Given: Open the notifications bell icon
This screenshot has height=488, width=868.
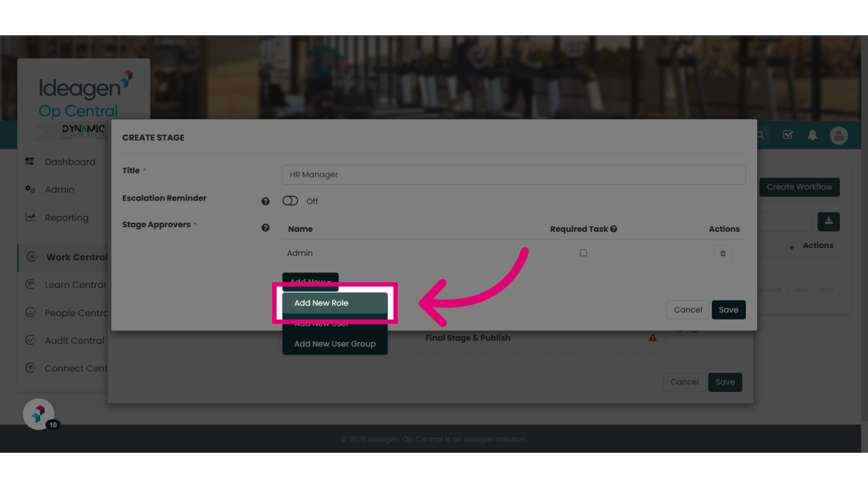Looking at the screenshot, I should click(813, 135).
